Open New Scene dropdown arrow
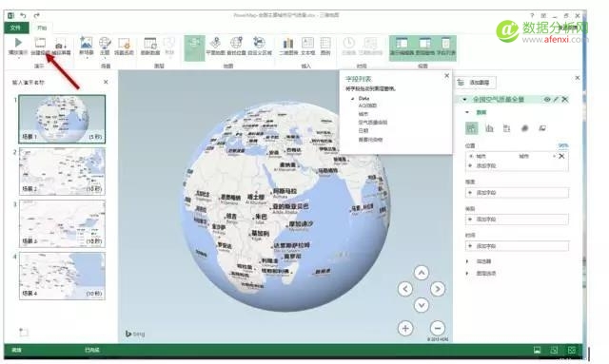The height and width of the screenshot is (364, 609). pos(87,57)
